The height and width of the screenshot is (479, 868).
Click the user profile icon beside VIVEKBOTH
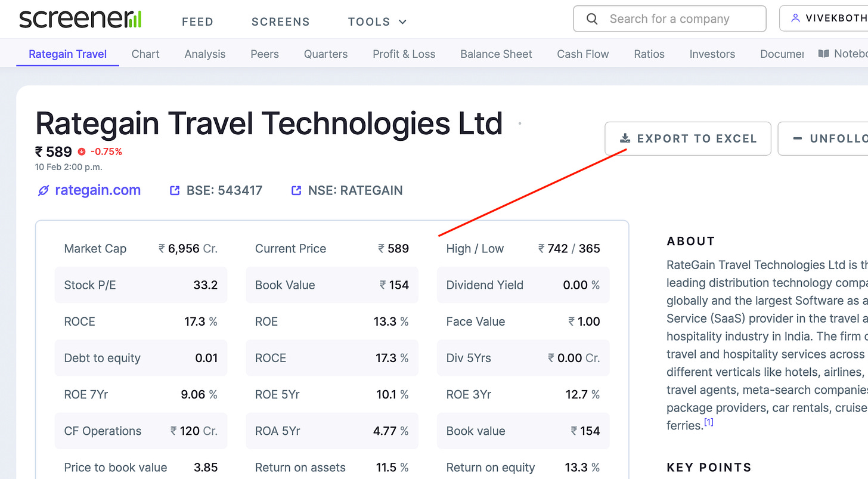tap(795, 18)
